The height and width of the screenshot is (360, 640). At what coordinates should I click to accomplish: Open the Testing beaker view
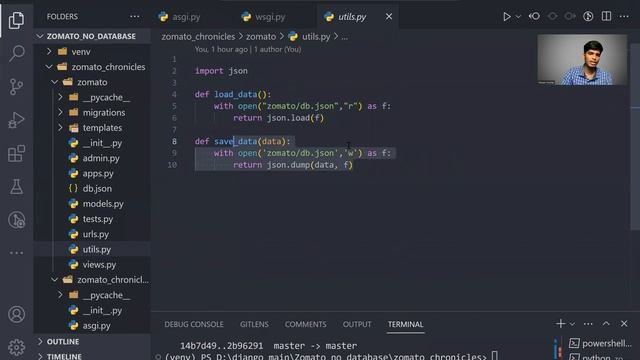tap(16, 187)
